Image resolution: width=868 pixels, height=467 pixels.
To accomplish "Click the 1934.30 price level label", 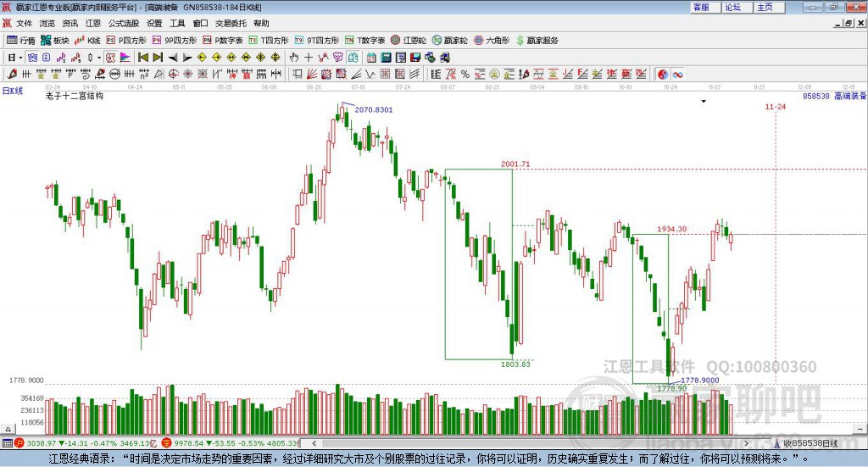I will (x=671, y=229).
